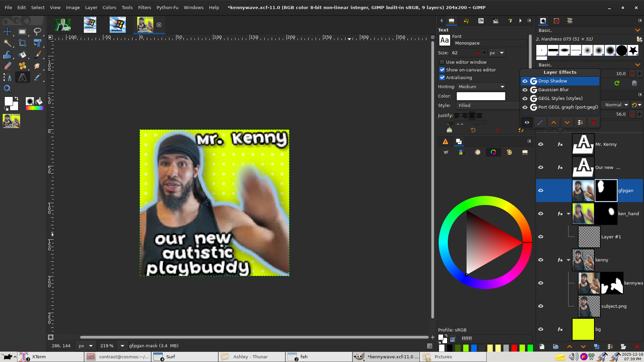This screenshot has width=644, height=362.
Task: Select GEGL Styles (styles) effect
Action: coord(560,99)
